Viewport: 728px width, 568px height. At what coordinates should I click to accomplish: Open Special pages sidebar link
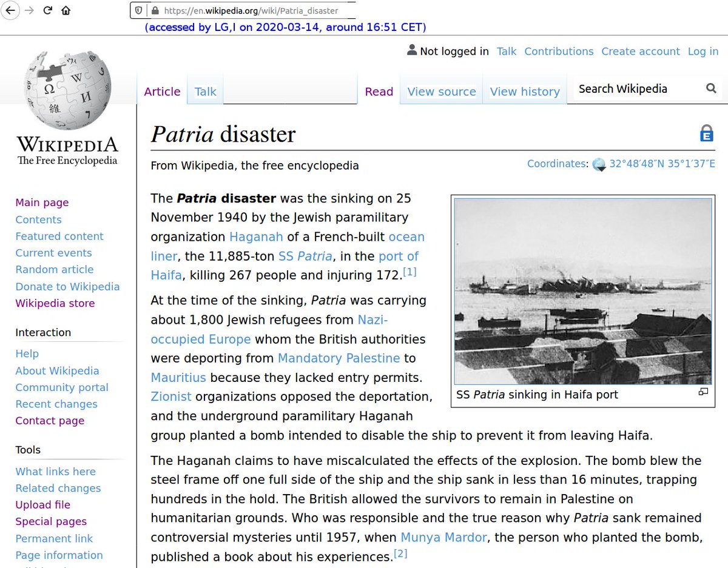(51, 521)
